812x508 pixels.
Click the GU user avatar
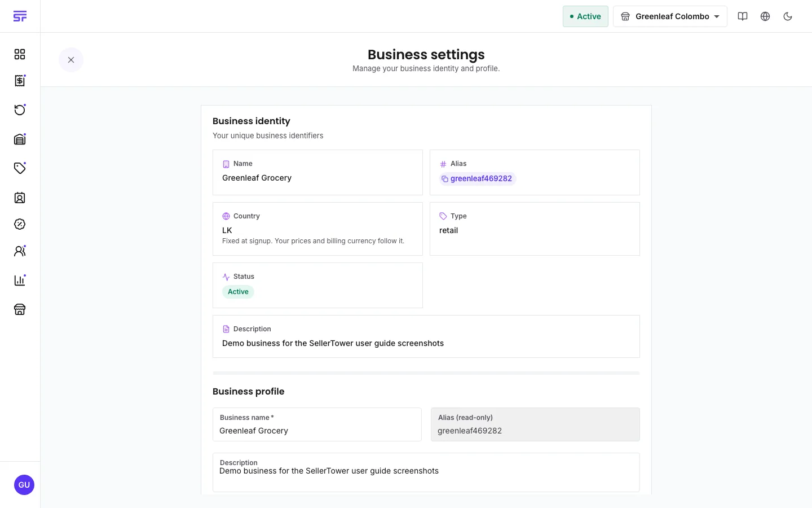click(24, 485)
